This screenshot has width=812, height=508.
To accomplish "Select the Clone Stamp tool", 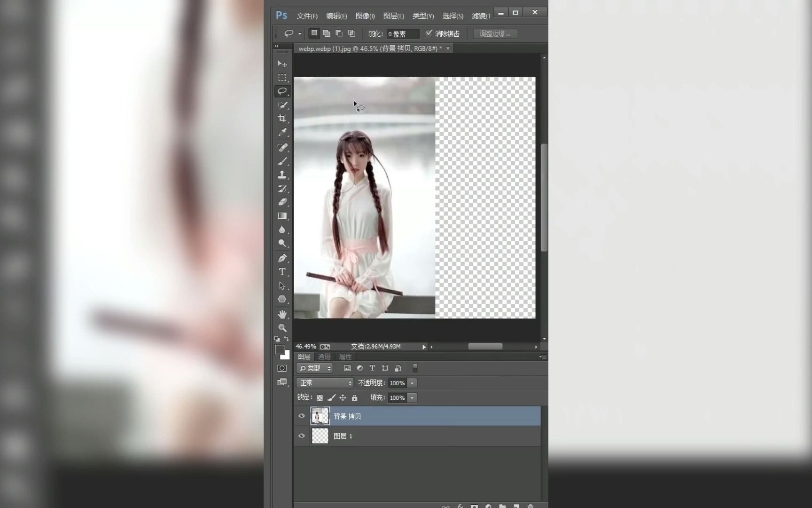I will click(x=282, y=175).
